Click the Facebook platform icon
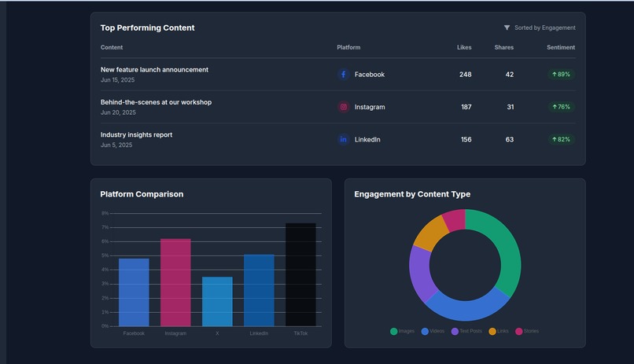634x364 pixels. point(343,75)
